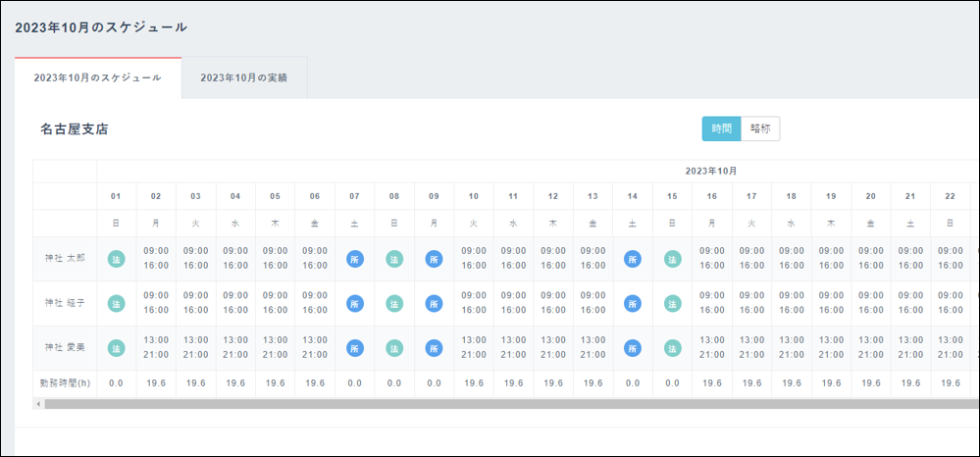Click 神社 太郎's name in the schedule
The image size is (980, 457).
point(66,259)
